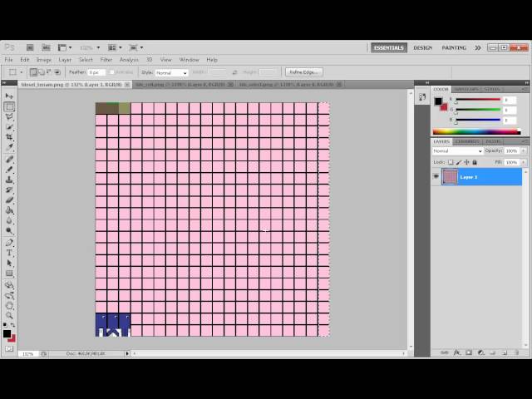Toggle Lock transparent pixels
This screenshot has height=399, width=532.
tap(451, 162)
